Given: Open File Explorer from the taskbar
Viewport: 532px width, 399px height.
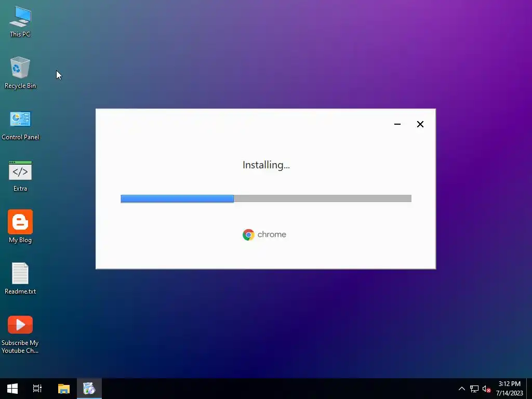Looking at the screenshot, I should click(64, 389).
